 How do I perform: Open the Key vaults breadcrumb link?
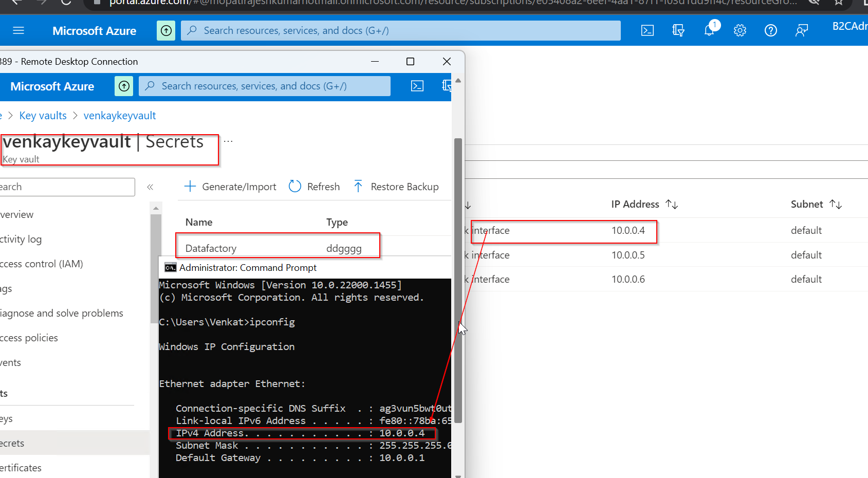(x=43, y=116)
